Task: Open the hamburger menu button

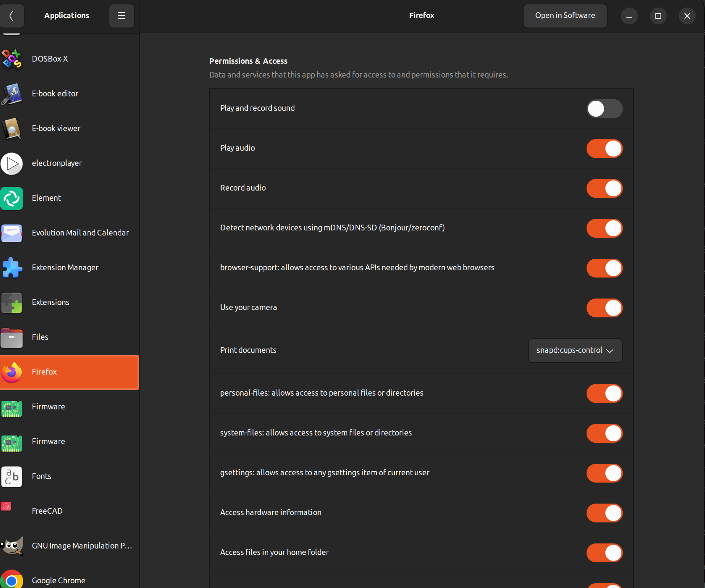Action: click(x=122, y=16)
